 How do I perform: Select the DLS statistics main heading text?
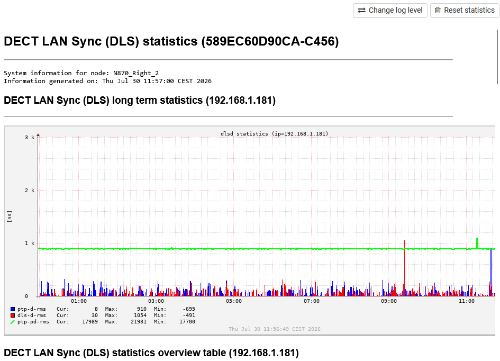point(171,41)
